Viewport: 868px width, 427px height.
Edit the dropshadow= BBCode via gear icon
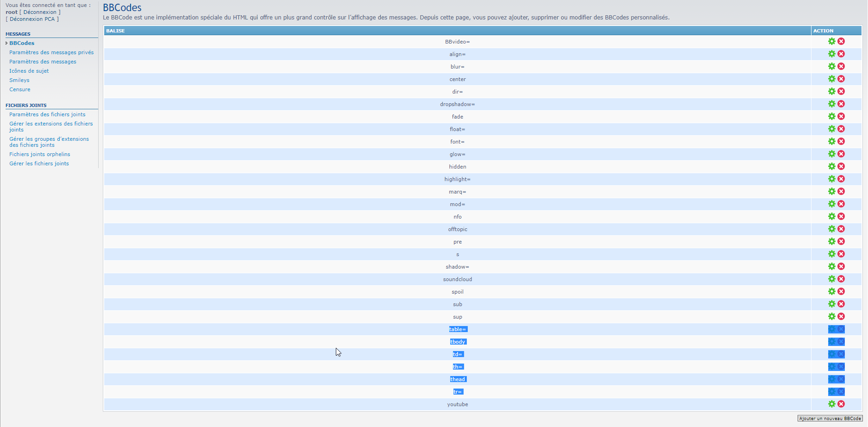[831, 104]
